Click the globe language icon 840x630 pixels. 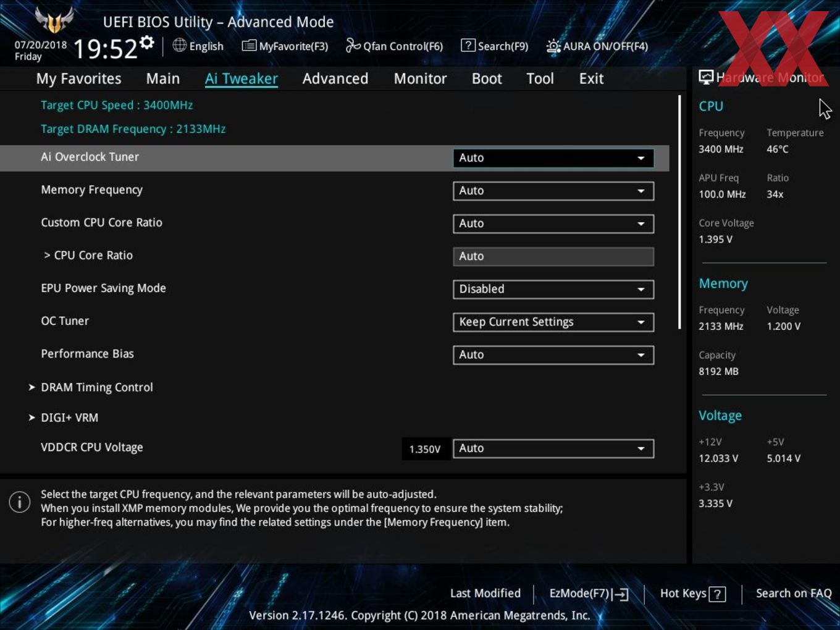click(179, 45)
